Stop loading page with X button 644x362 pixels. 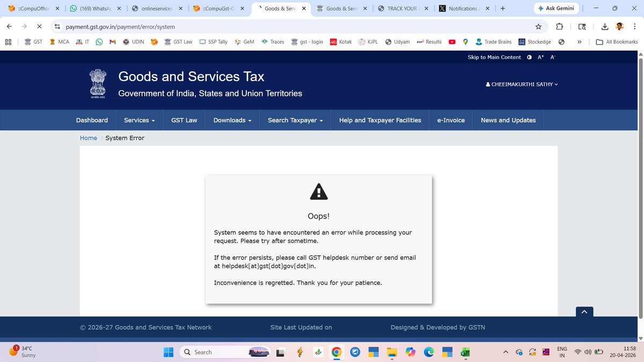pyautogui.click(x=40, y=26)
